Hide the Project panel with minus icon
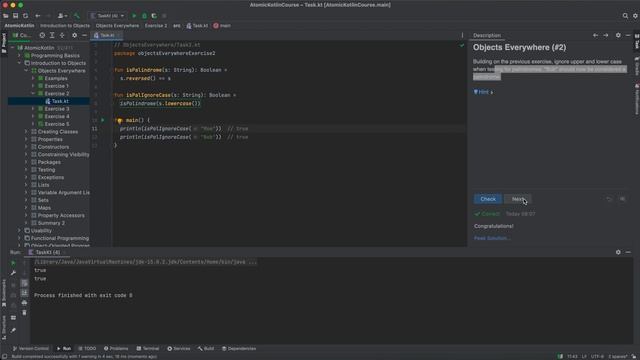This screenshot has height=360, width=640. click(84, 36)
